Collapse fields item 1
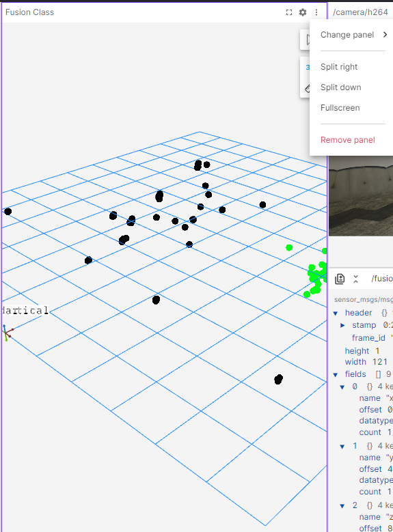393x532 pixels. 342,446
